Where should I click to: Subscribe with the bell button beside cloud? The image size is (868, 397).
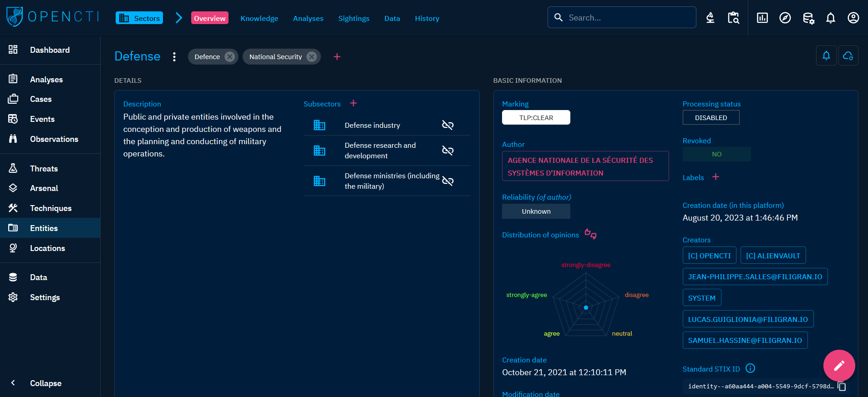(x=826, y=55)
